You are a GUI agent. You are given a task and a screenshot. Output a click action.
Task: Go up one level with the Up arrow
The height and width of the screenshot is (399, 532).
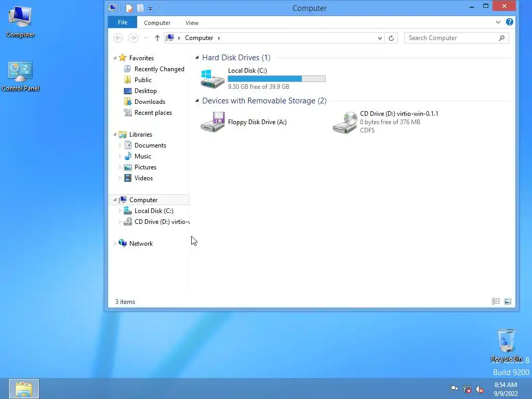click(x=157, y=38)
